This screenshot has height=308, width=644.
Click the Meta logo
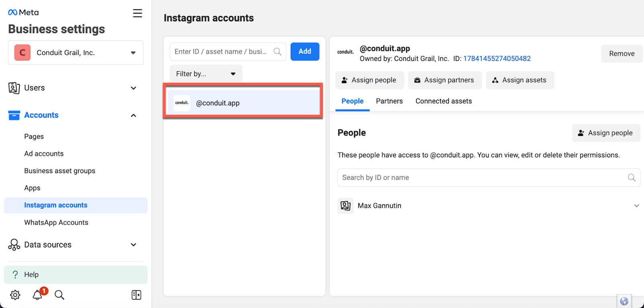(23, 12)
